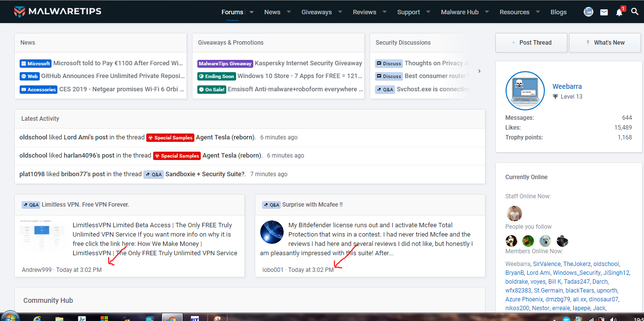Expand the Forums dropdown arrow
The height and width of the screenshot is (321, 644).
252,12
